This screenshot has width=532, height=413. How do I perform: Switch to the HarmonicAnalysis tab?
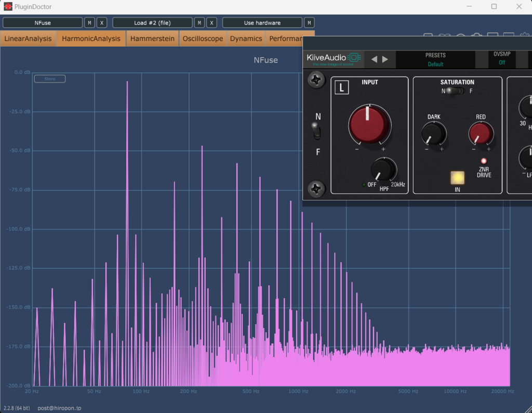pyautogui.click(x=91, y=38)
